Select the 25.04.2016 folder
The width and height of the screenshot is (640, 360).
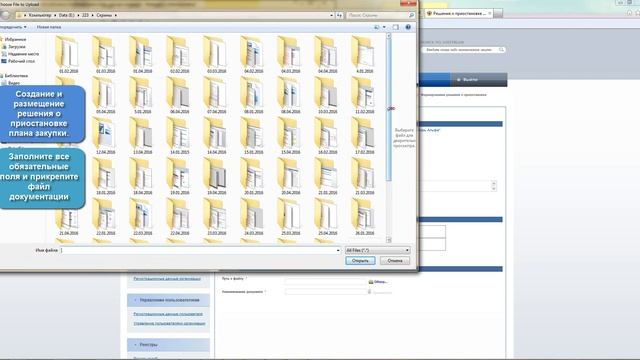click(x=327, y=217)
